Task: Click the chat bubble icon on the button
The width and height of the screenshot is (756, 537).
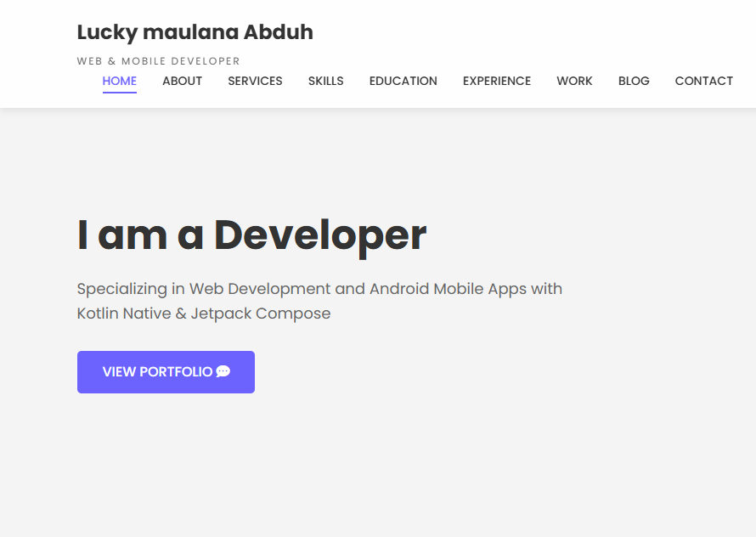Action: (x=223, y=371)
